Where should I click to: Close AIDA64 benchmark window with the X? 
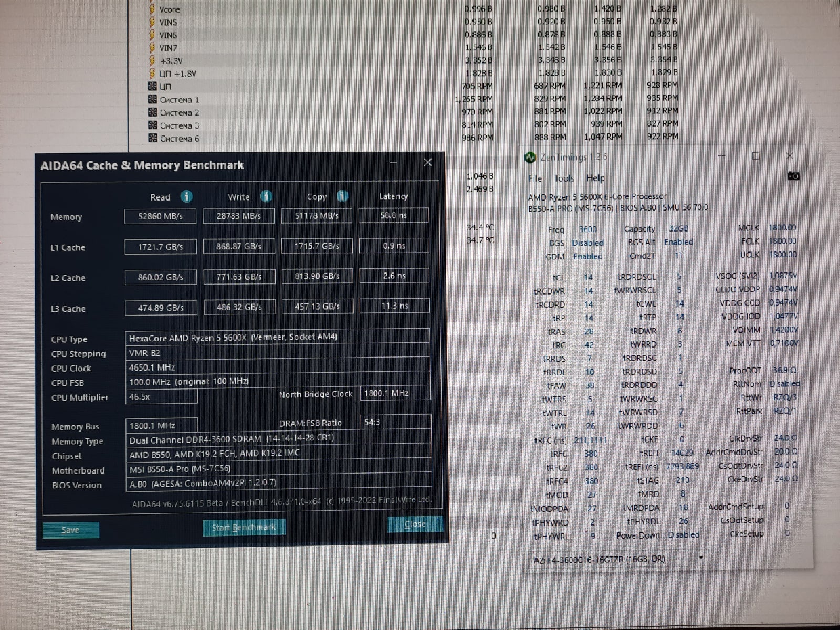[x=428, y=162]
